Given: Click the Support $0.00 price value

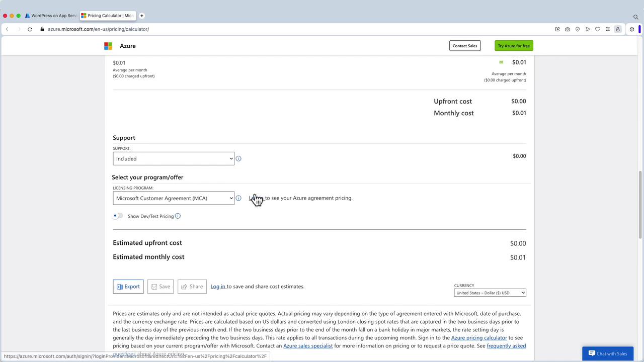Looking at the screenshot, I should tap(519, 156).
